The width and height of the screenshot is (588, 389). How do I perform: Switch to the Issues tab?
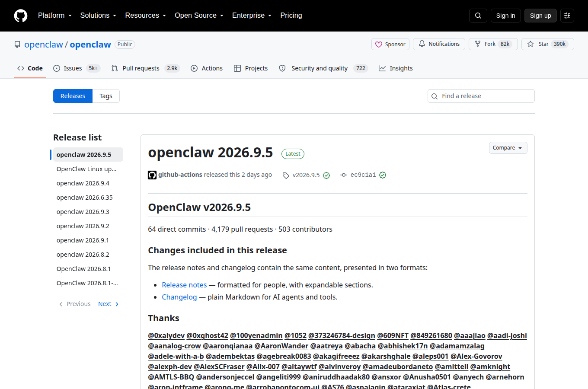[77, 68]
